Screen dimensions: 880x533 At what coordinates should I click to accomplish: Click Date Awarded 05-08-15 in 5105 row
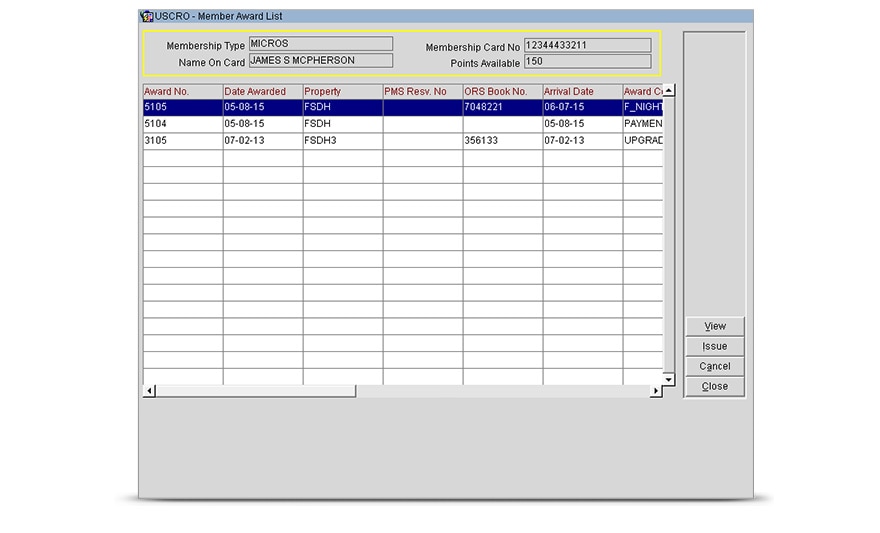[x=263, y=108]
